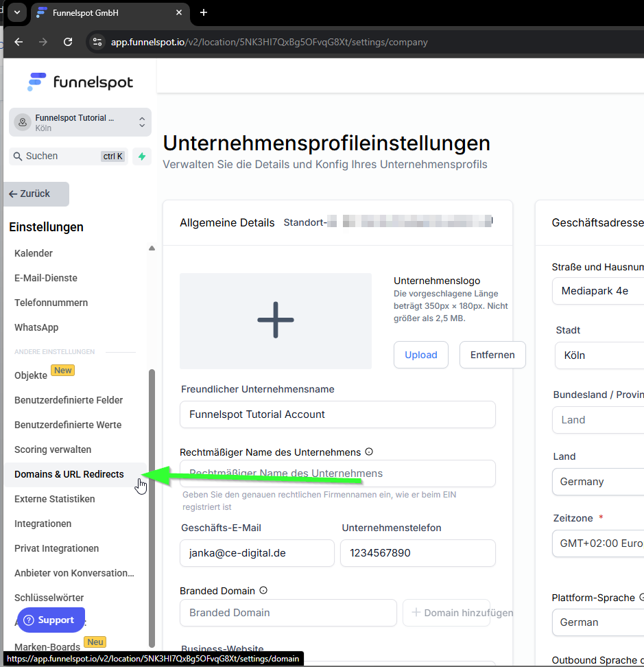Go back with Zurück button
Image resolution: width=644 pixels, height=667 pixels.
click(x=36, y=194)
